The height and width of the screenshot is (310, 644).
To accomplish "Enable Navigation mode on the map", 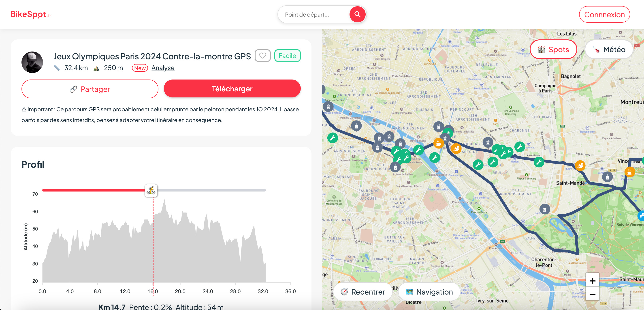I will (x=429, y=292).
